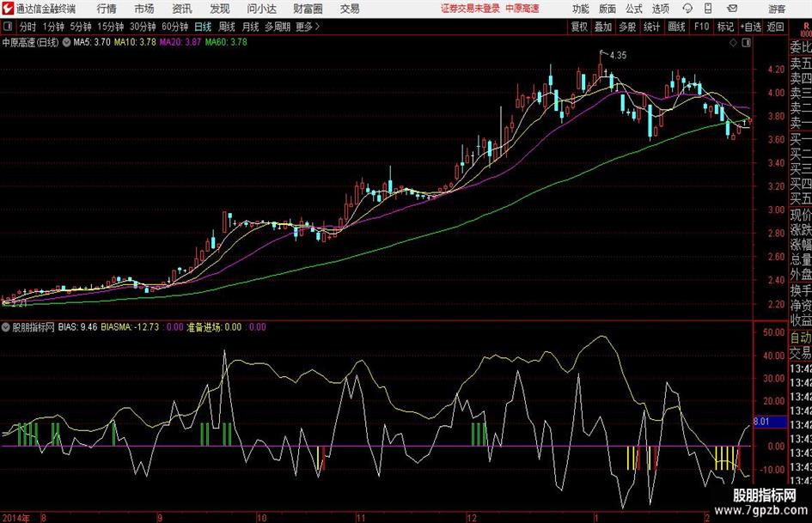
Task: Click the 4.35 high price label
Action: [618, 56]
